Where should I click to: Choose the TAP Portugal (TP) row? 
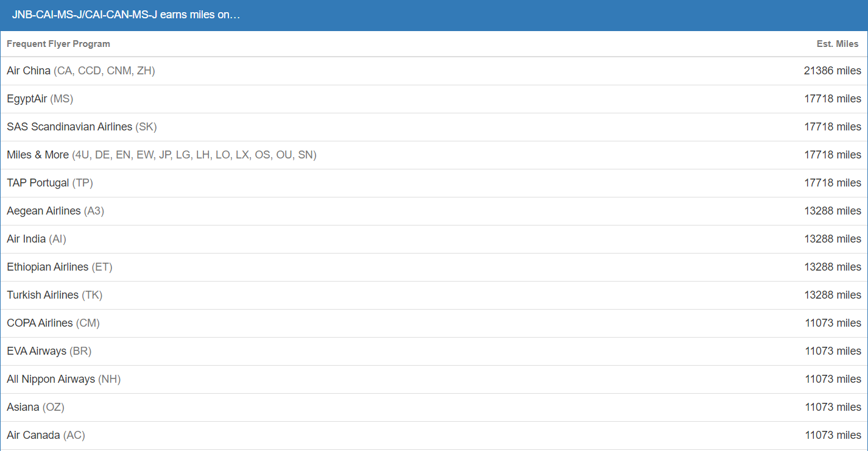(50, 183)
